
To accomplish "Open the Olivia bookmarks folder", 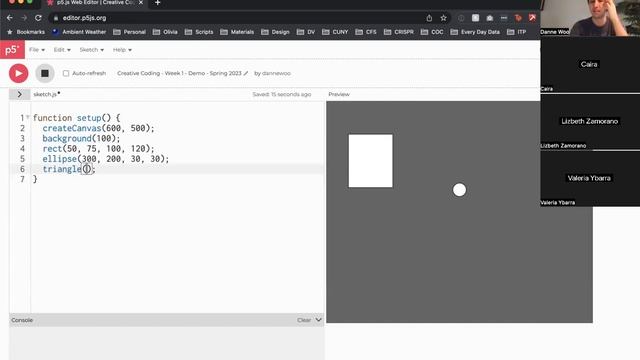I will [x=165, y=32].
